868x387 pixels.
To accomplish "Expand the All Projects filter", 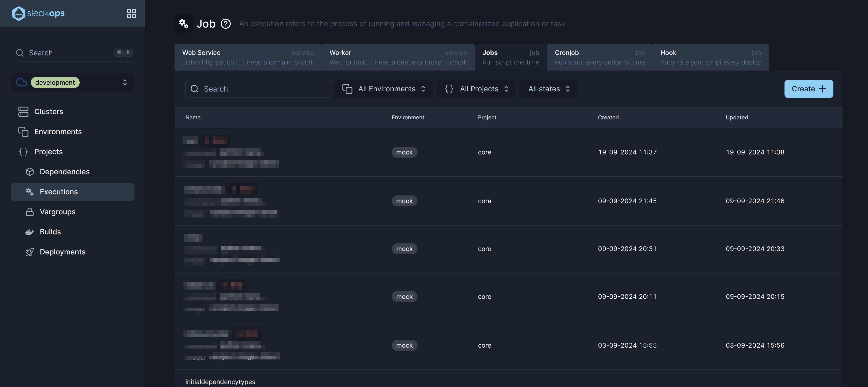I will [476, 89].
